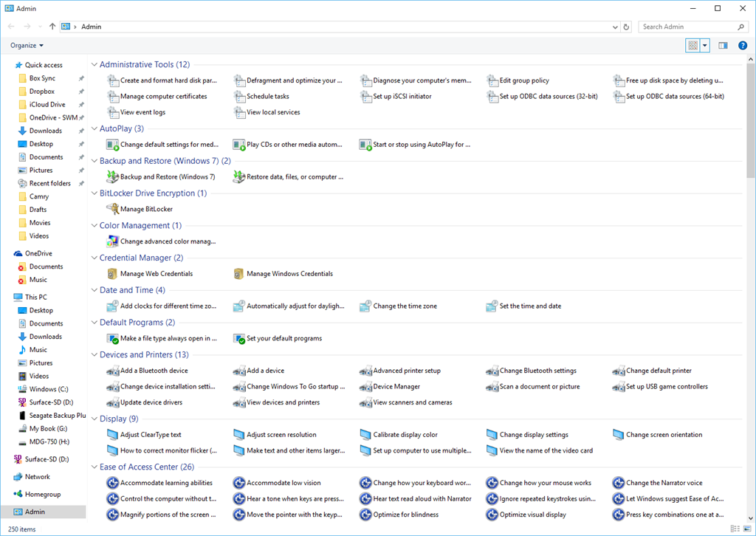Open the view options dropdown arrow
The width and height of the screenshot is (756, 536).
tap(705, 46)
